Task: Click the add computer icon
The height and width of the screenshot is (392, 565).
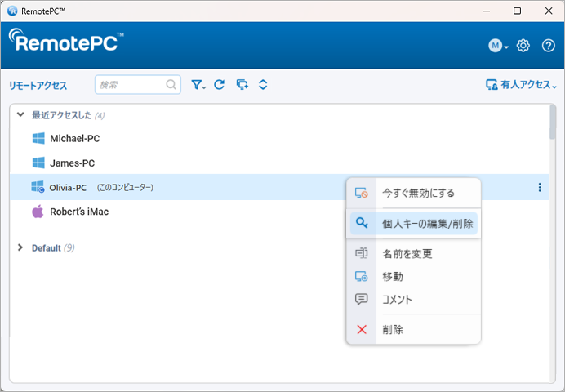Action: coord(242,85)
